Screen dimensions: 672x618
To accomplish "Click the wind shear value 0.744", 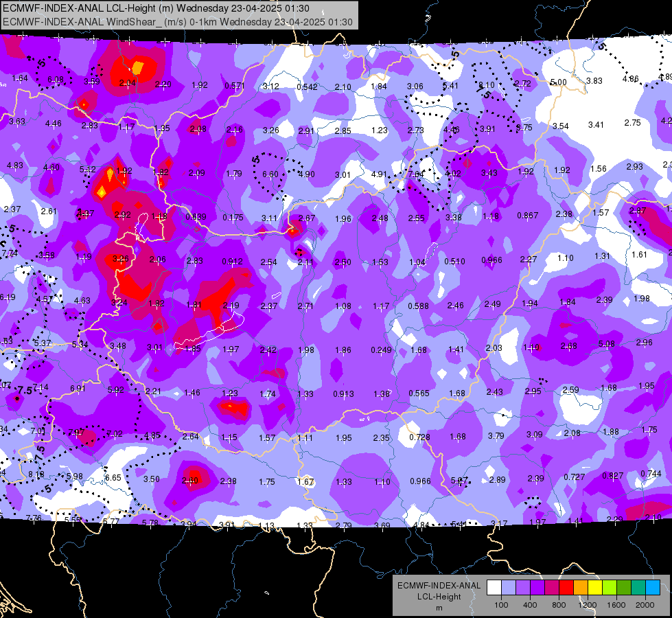I will click(x=651, y=474).
